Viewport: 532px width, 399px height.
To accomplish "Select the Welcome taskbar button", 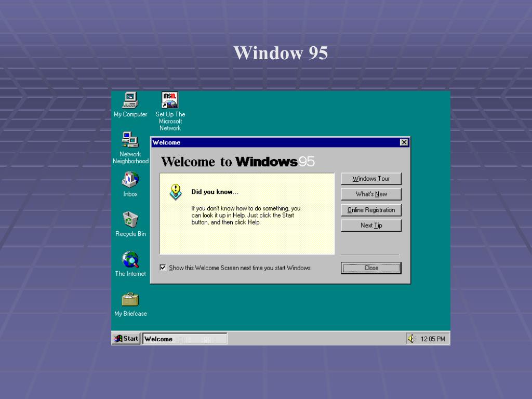I will [x=184, y=339].
